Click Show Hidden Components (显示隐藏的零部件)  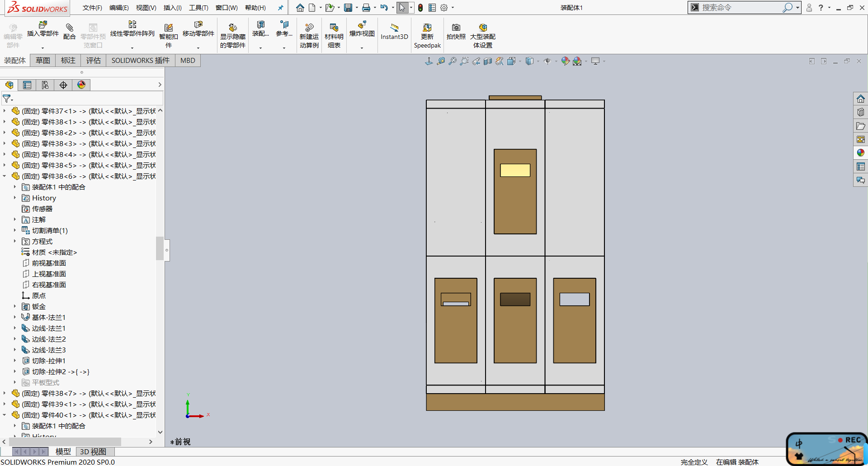point(233,36)
